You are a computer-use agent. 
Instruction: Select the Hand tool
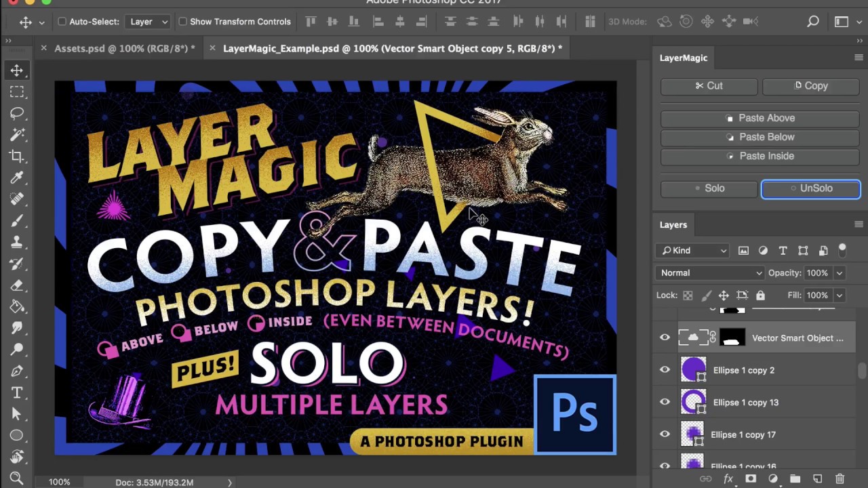pos(17,457)
